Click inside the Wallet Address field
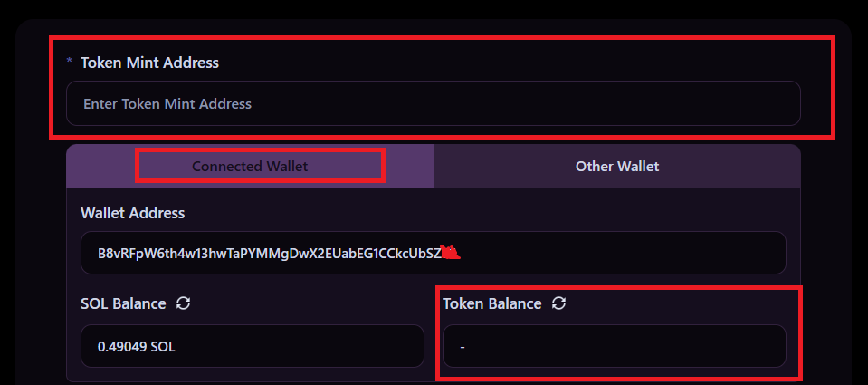 pos(615,253)
